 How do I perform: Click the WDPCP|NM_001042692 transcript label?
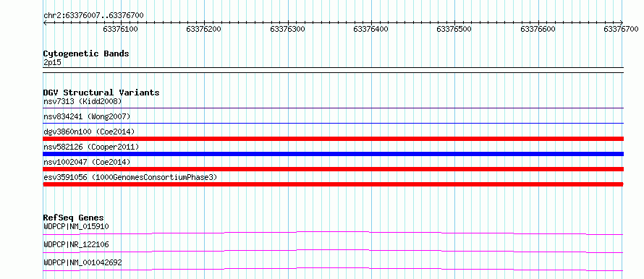(82, 262)
